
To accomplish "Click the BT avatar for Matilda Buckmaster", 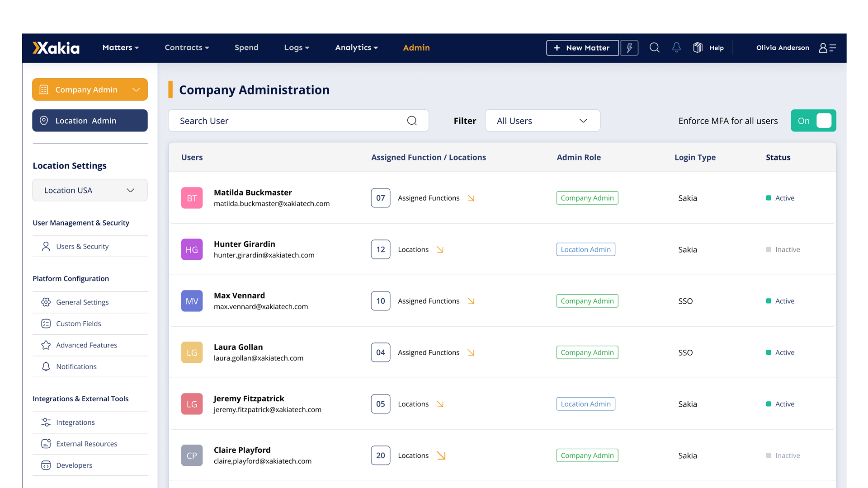I will (x=192, y=198).
